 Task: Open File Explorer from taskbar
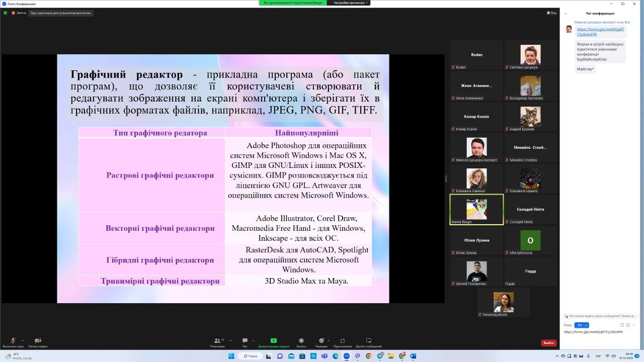pyautogui.click(x=390, y=356)
